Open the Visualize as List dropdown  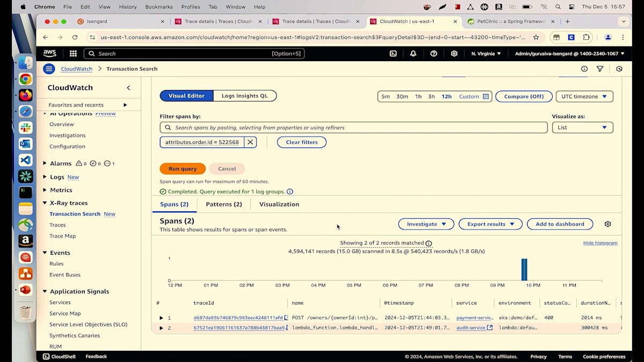582,128
